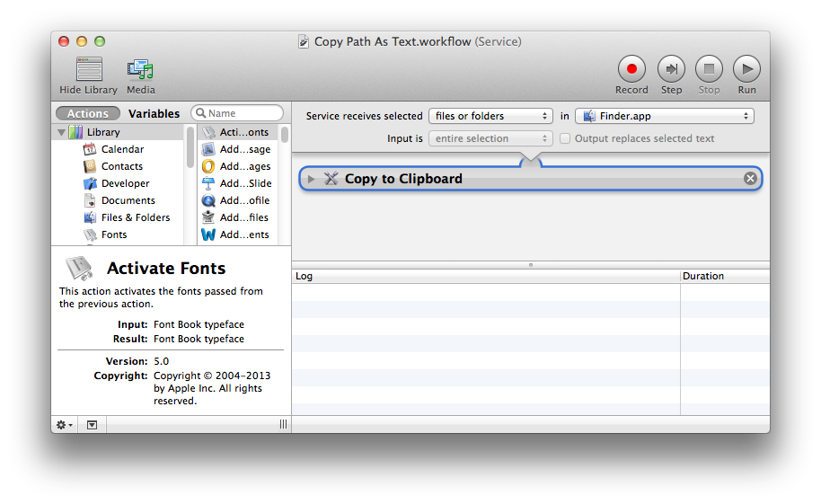Switch to the Variables tab
This screenshot has height=504, width=821.
coord(154,114)
